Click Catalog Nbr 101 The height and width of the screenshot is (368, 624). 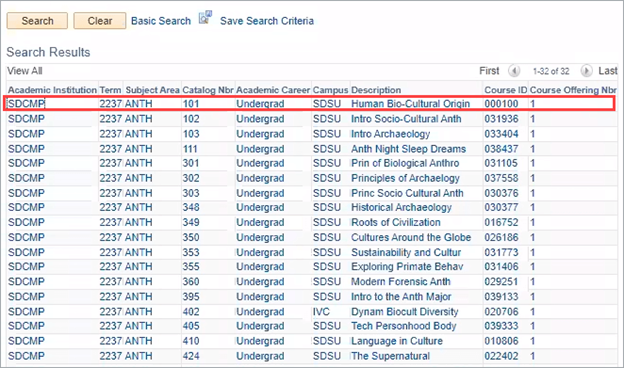191,104
